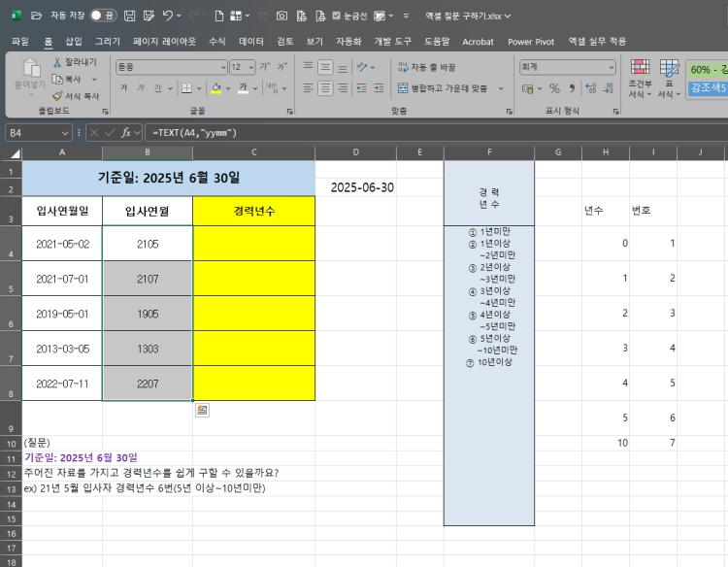Screen dimensions: 728x567
Task: Open Number Format dialog launcher (표시 형식)
Action: 615,112
